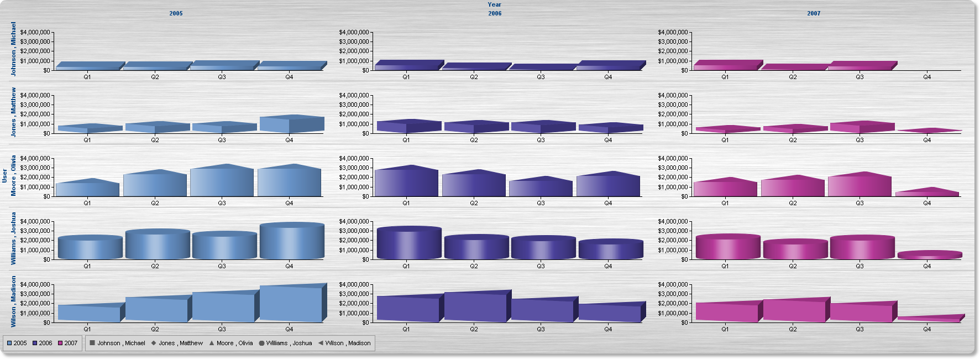The width and height of the screenshot is (980, 359).
Task: Click $3,000,000 label in Williams, Joshua 2005 chart
Action: click(35, 231)
